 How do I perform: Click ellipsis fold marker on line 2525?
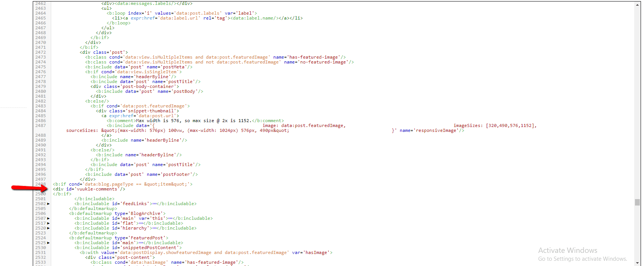[x=141, y=243]
